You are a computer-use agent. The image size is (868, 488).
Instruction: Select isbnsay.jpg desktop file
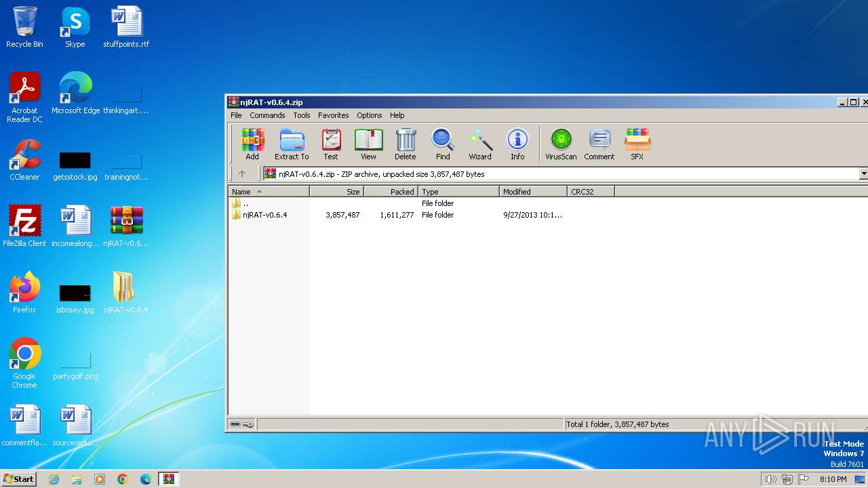(75, 298)
